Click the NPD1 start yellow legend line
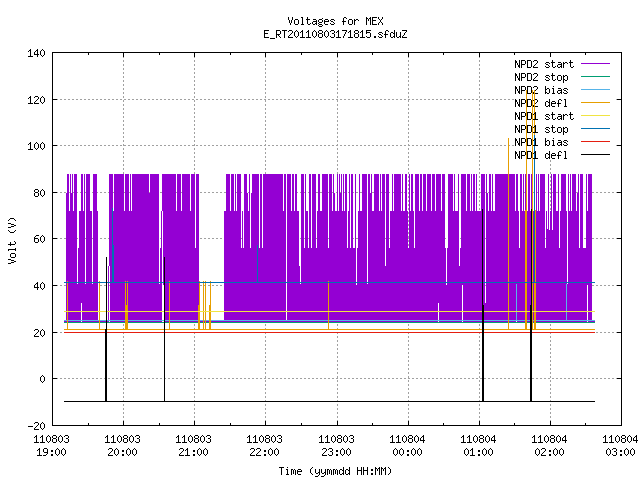640x480 pixels. tap(595, 116)
